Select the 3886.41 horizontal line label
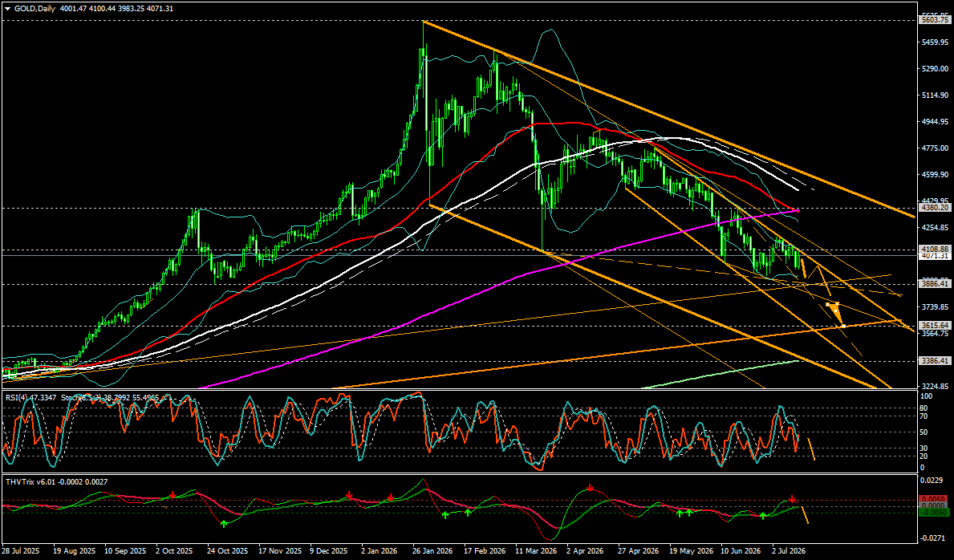 point(936,284)
